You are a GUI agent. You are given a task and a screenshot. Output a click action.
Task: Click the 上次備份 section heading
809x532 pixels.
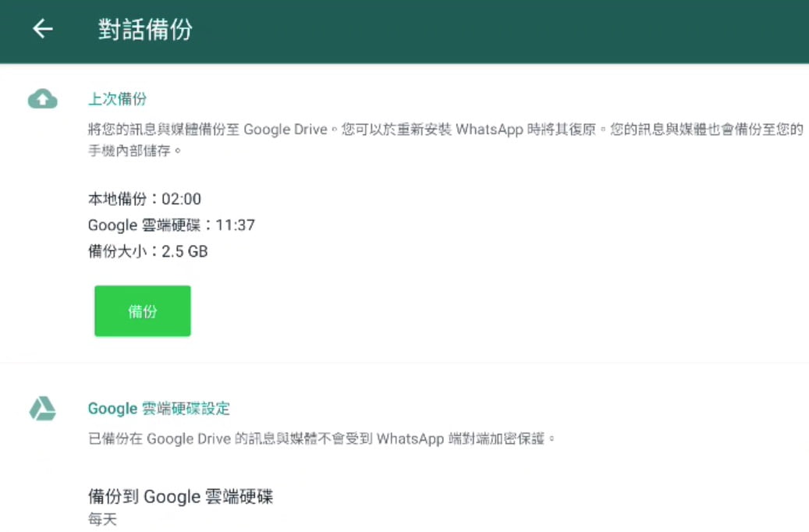pyautogui.click(x=118, y=98)
